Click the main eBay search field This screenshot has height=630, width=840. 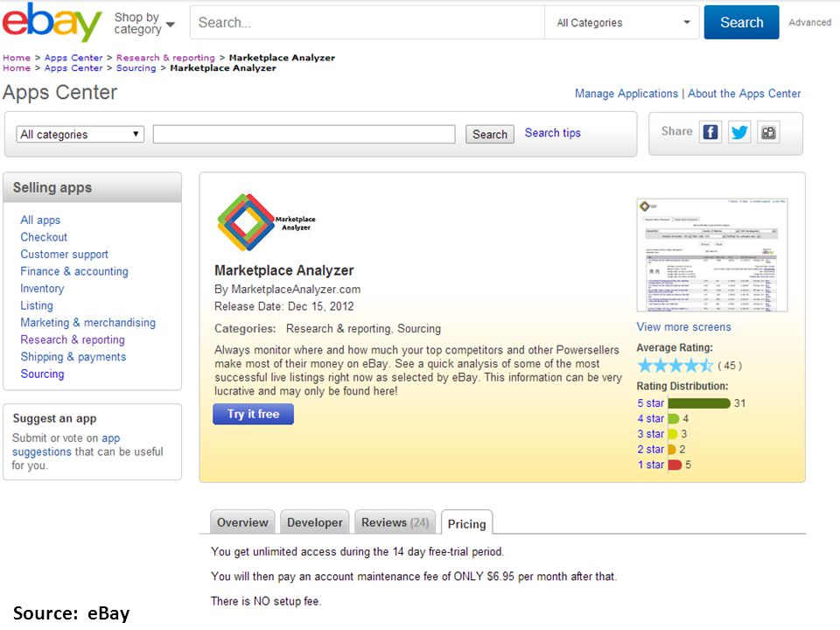(367, 23)
